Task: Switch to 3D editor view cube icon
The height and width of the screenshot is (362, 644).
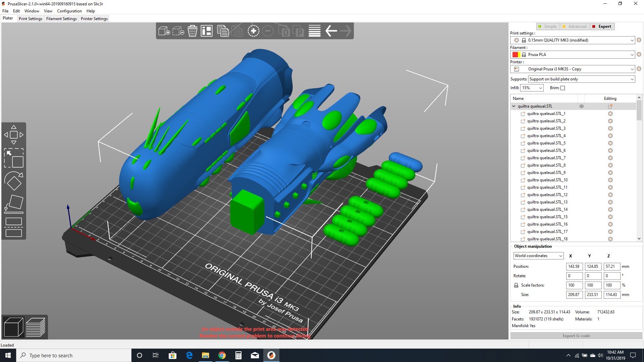Action: click(13, 327)
